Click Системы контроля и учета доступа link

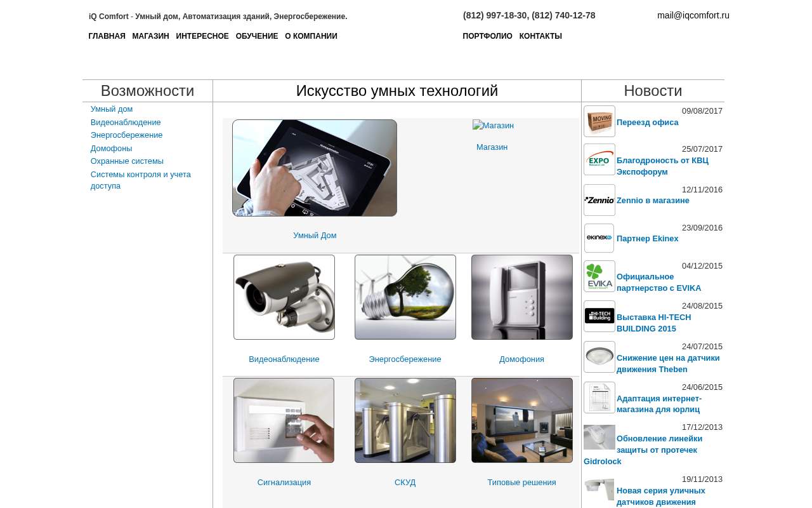coord(141,180)
